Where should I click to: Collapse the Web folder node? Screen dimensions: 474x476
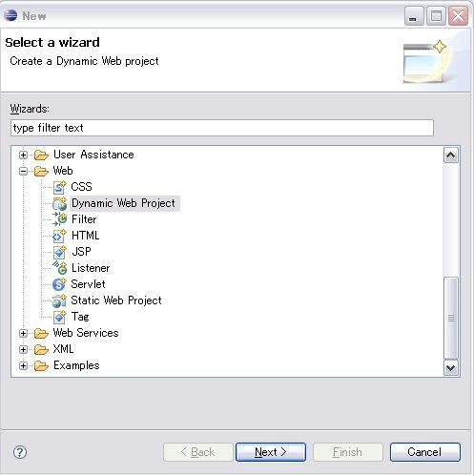(23, 171)
